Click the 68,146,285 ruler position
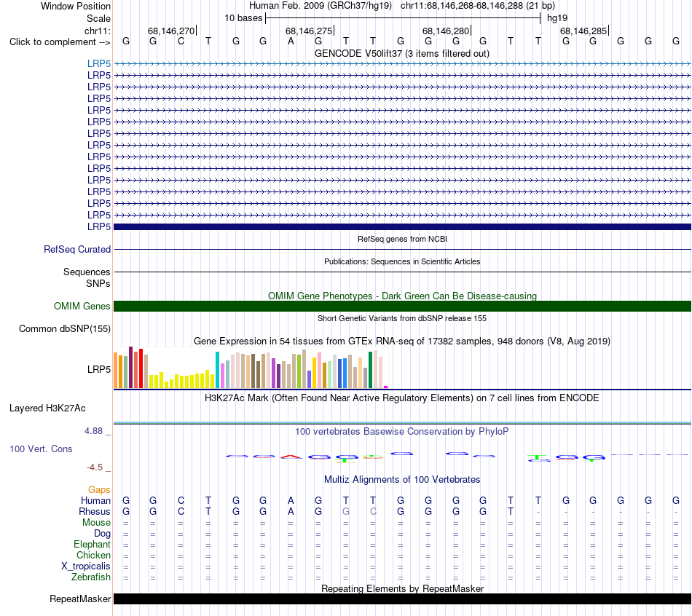This screenshot has width=692, height=616. click(583, 31)
